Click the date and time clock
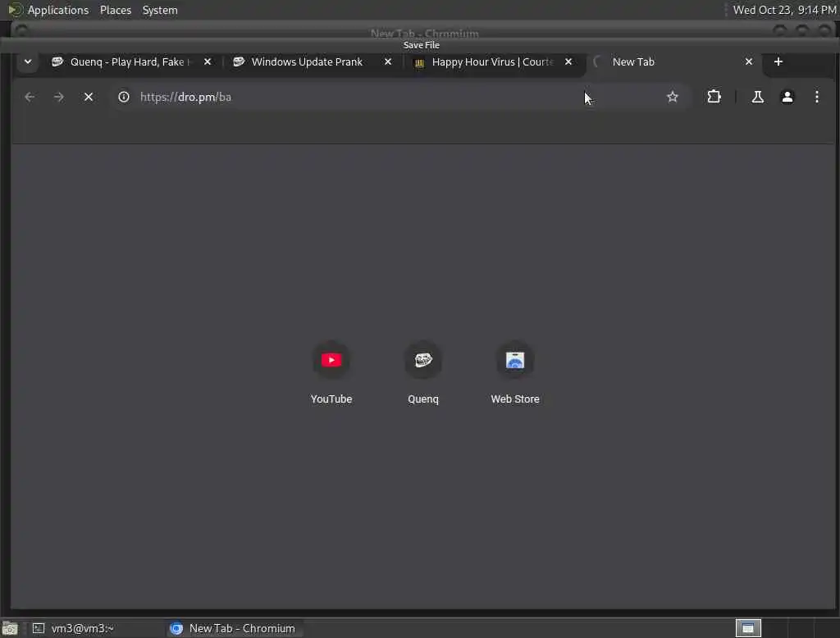The height and width of the screenshot is (638, 840). (x=784, y=10)
